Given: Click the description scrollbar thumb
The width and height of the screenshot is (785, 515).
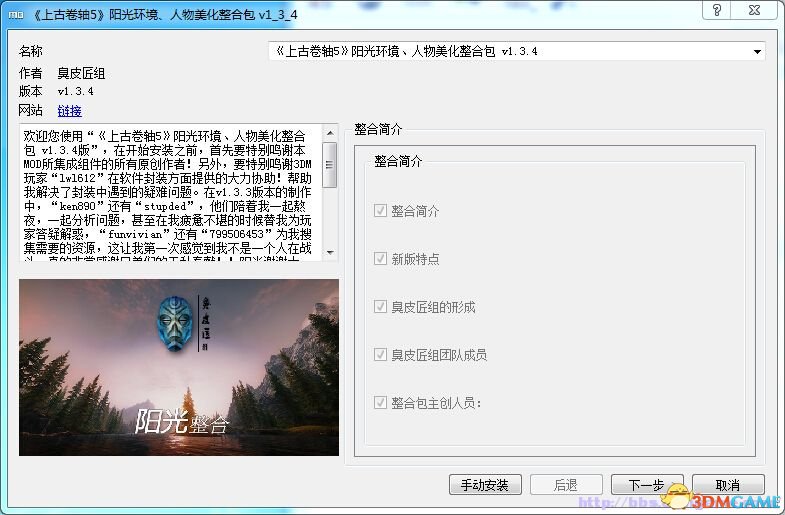Looking at the screenshot, I should (330, 165).
